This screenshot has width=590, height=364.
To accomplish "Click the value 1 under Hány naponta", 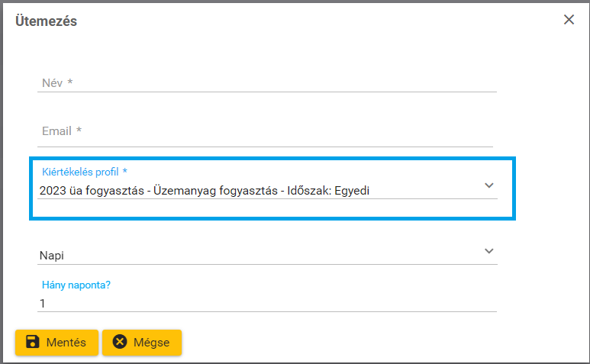I will [43, 303].
